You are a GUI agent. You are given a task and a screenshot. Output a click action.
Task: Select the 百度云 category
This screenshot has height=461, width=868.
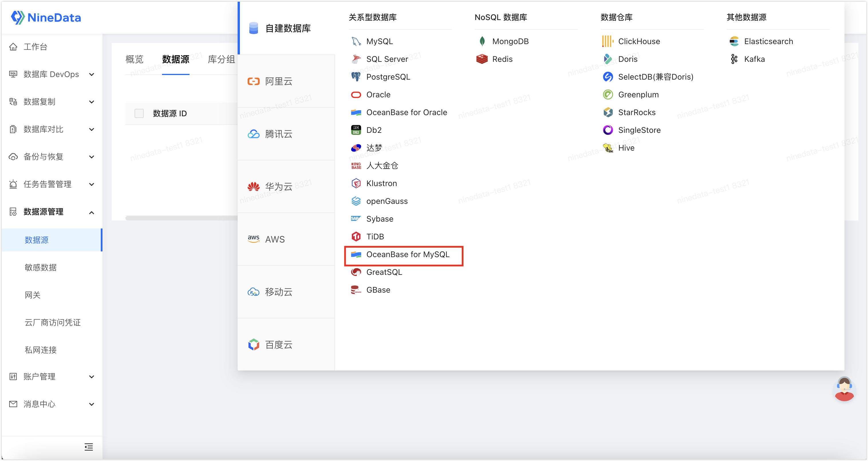(286, 344)
